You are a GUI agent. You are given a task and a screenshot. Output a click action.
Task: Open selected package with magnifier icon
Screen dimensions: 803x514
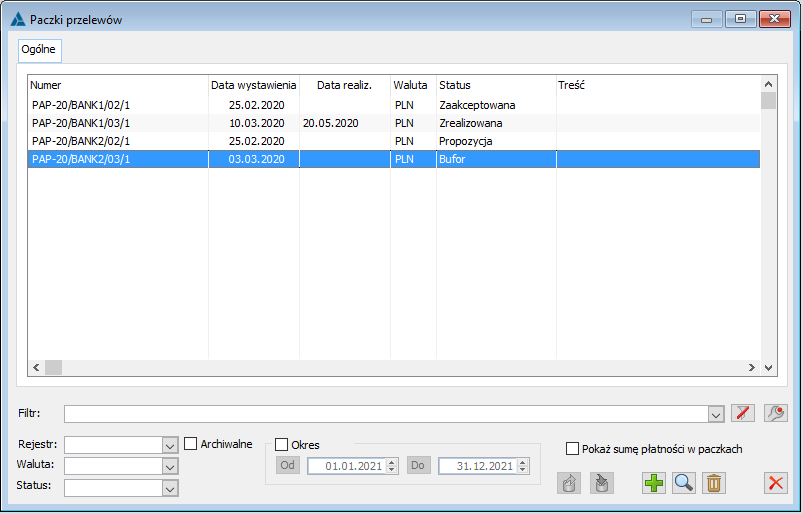684,483
